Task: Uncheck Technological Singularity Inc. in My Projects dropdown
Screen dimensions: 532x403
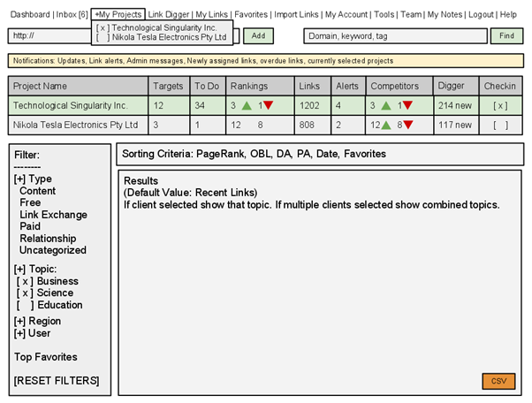Action: click(103, 27)
